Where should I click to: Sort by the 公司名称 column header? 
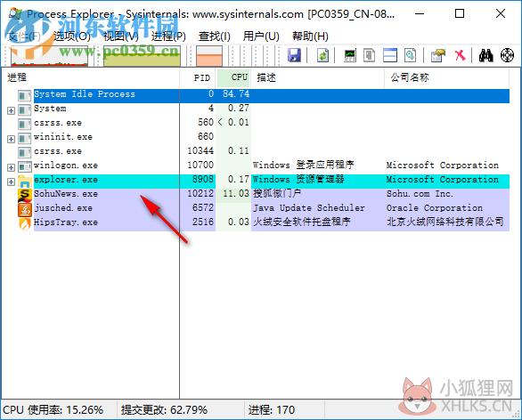pos(447,77)
